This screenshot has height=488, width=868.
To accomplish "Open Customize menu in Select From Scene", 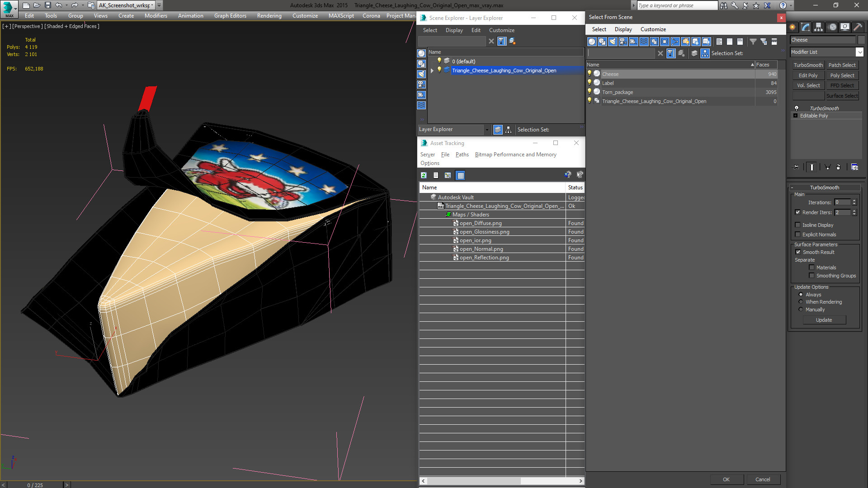I will pyautogui.click(x=653, y=29).
